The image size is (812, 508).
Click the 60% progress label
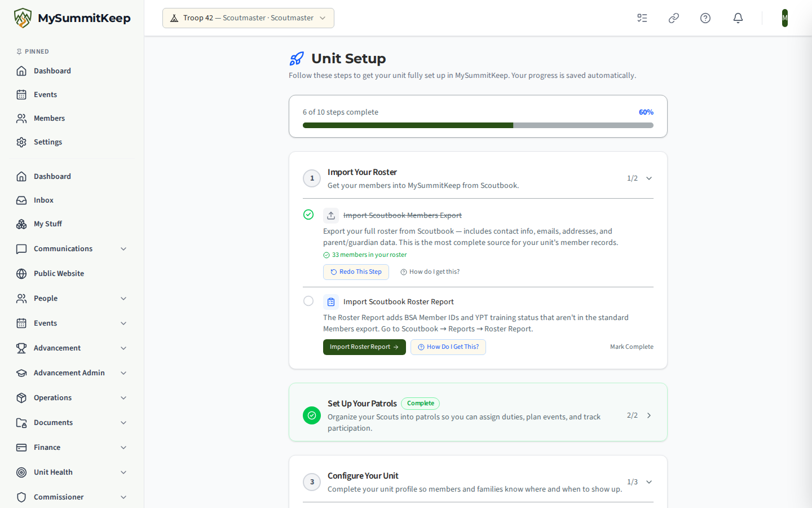pyautogui.click(x=646, y=112)
